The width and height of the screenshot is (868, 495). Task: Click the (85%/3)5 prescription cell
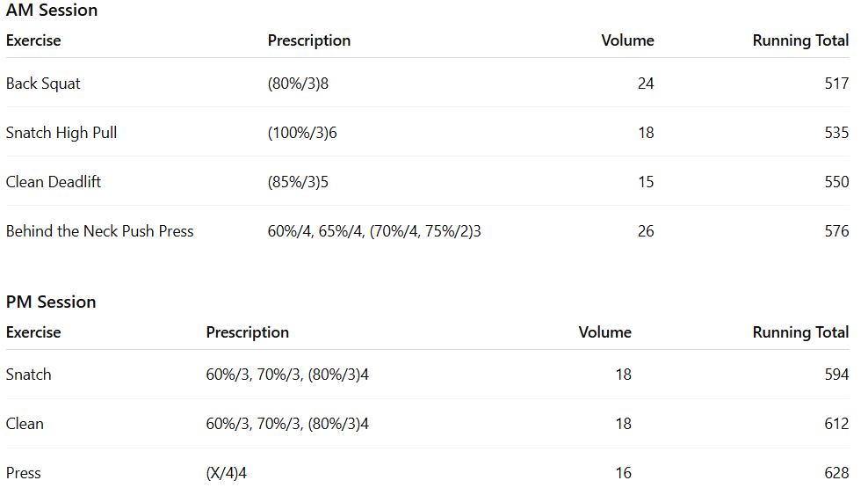[298, 182]
